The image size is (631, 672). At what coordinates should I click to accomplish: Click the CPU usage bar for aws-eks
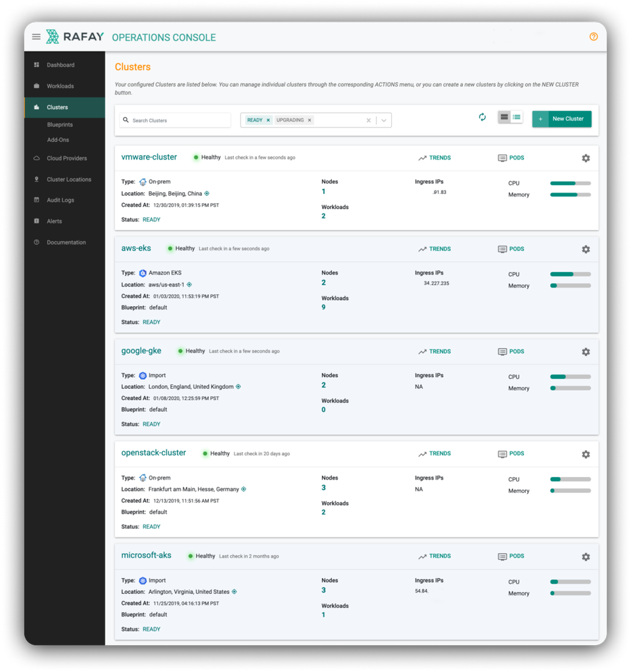coord(569,274)
